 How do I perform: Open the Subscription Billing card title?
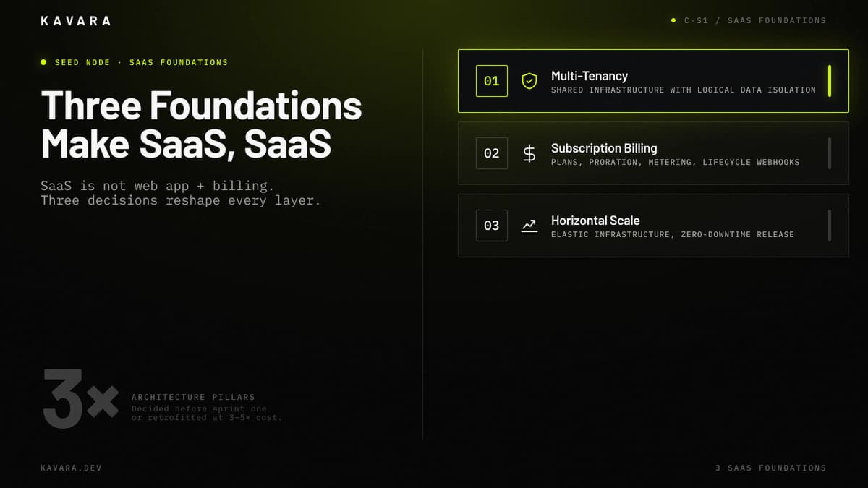point(604,148)
